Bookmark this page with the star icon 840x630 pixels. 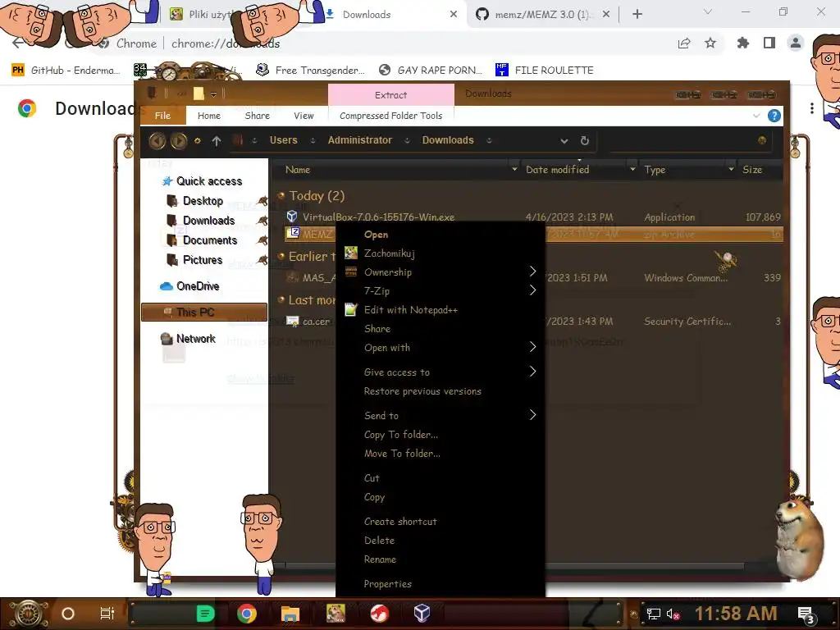pyautogui.click(x=710, y=43)
